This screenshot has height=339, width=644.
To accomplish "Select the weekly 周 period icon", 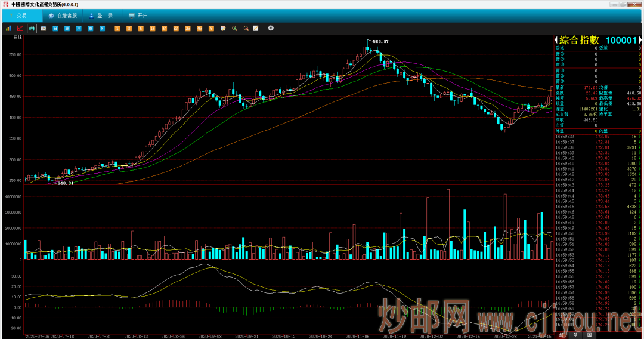I will coord(67,29).
